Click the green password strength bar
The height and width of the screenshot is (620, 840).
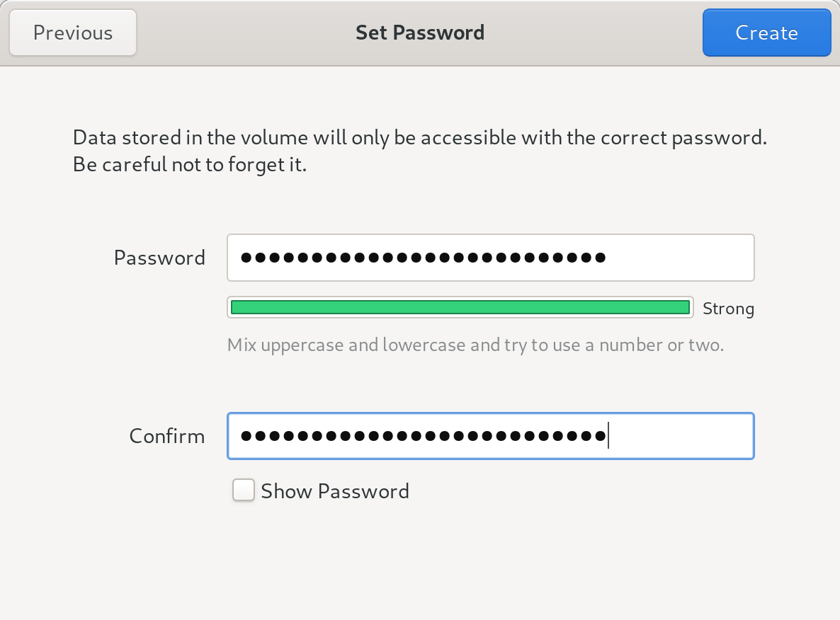pyautogui.click(x=460, y=307)
